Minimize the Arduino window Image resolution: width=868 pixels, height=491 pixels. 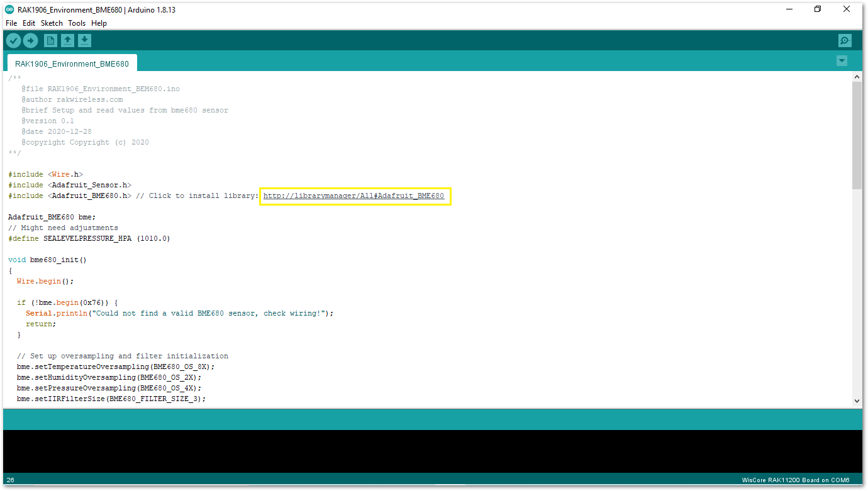point(789,9)
